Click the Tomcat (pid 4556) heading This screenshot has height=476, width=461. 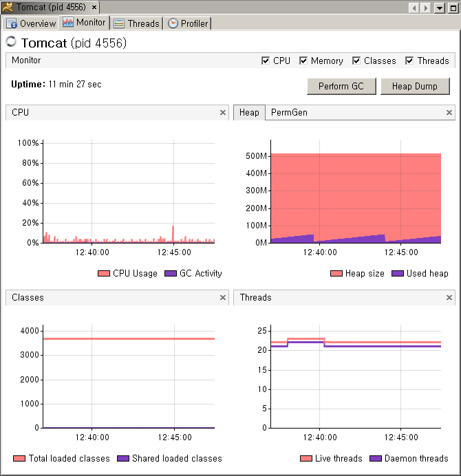pyautogui.click(x=74, y=43)
